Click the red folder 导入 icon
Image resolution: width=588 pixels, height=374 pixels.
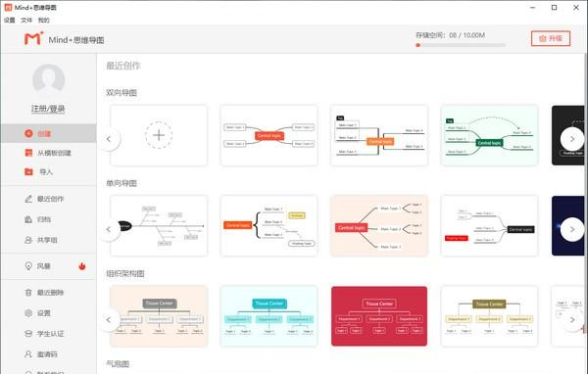click(28, 171)
